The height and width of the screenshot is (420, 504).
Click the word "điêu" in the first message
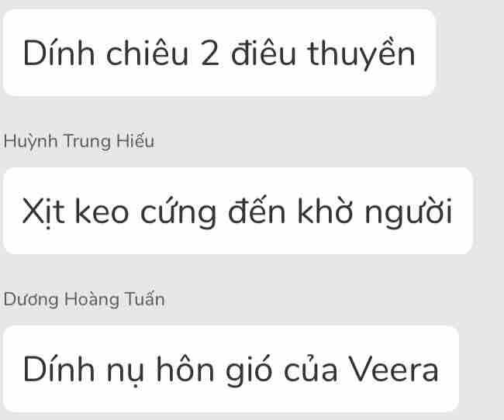pos(264,53)
